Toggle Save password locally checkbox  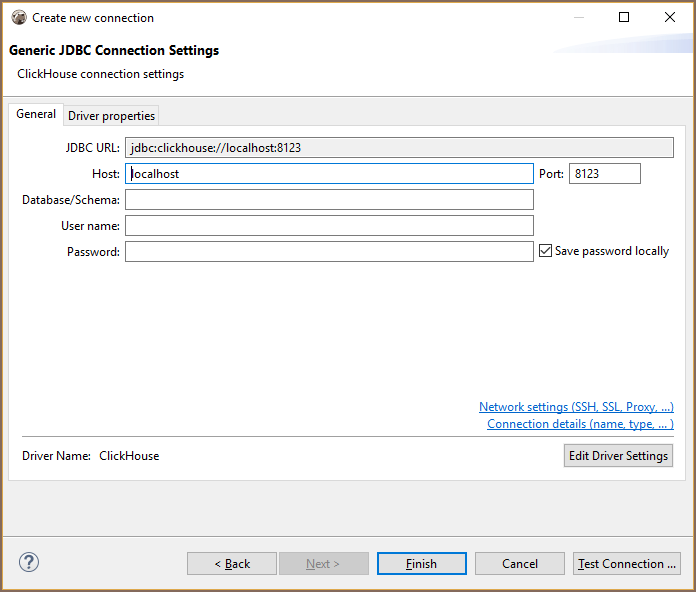coord(545,251)
